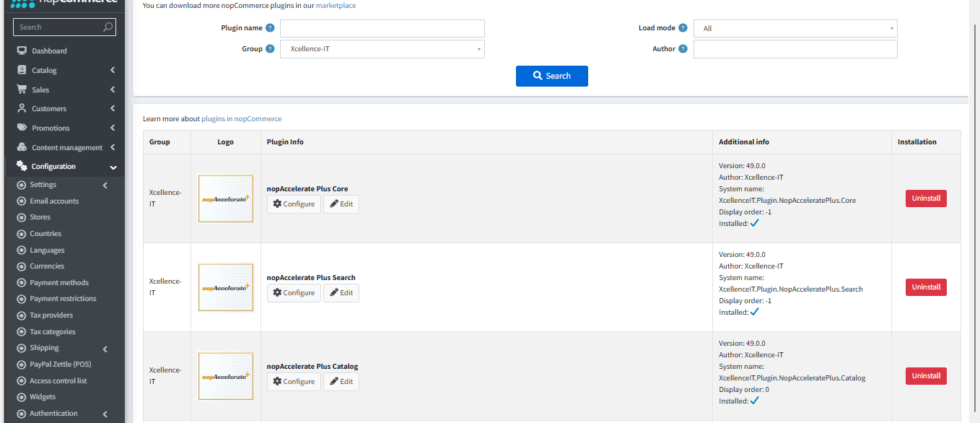The width and height of the screenshot is (980, 423).
Task: Click the Dashboard monitor icon in sidebar
Action: pos(22,51)
